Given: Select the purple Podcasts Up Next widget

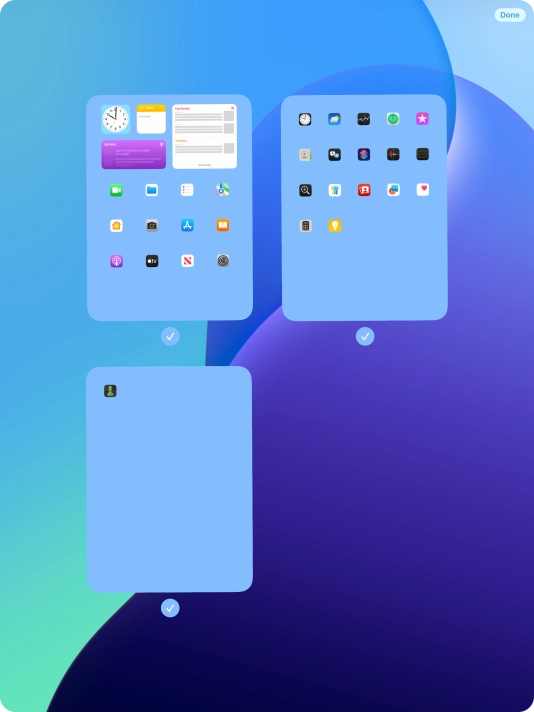Looking at the screenshot, I should 134,154.
